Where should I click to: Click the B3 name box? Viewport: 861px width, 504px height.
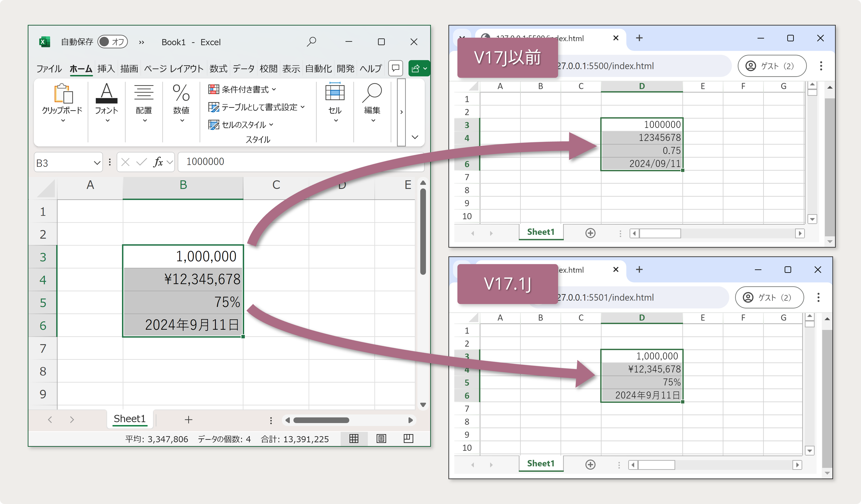(x=68, y=163)
